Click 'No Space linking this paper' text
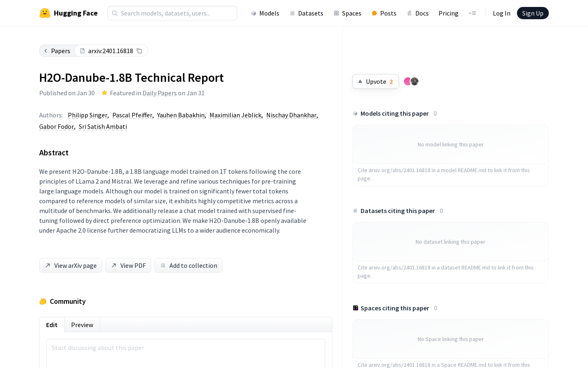 (450, 339)
